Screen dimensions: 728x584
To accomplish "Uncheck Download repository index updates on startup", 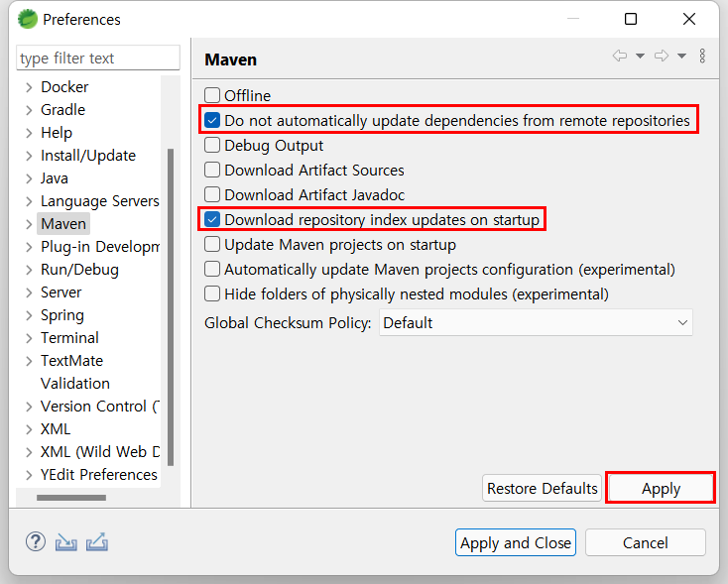I will tap(212, 219).
